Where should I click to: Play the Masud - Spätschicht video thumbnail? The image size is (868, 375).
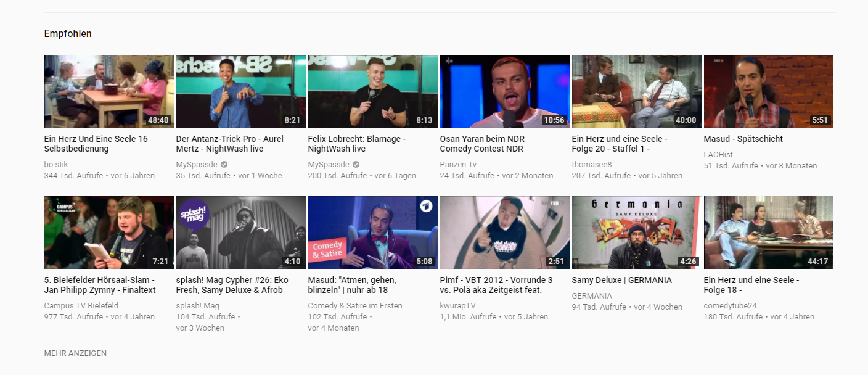pyautogui.click(x=768, y=91)
